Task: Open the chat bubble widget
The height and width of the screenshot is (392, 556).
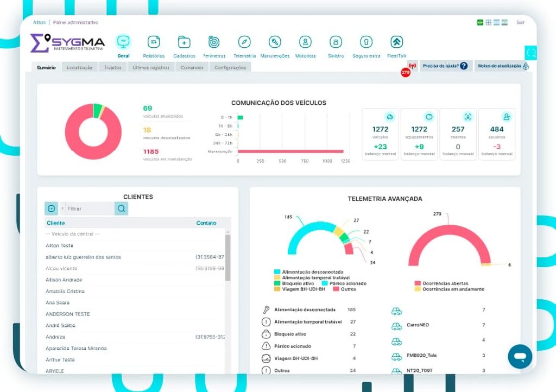Action: 520,356
